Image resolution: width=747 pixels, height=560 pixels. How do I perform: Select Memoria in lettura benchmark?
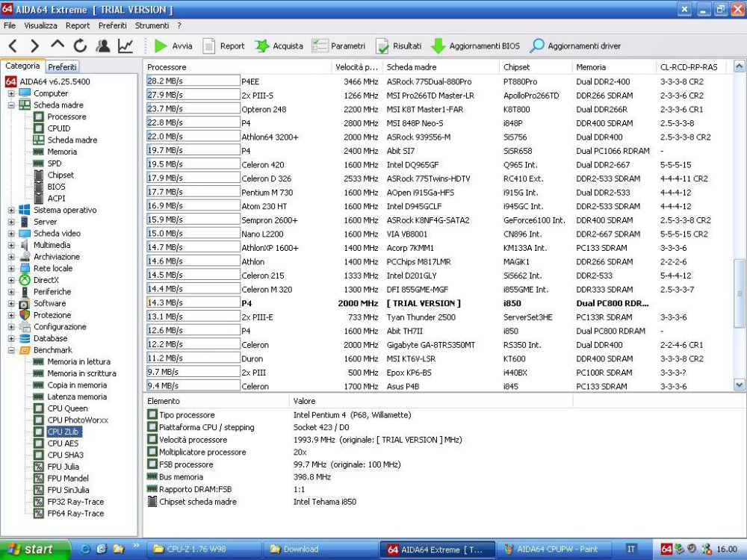pos(78,361)
